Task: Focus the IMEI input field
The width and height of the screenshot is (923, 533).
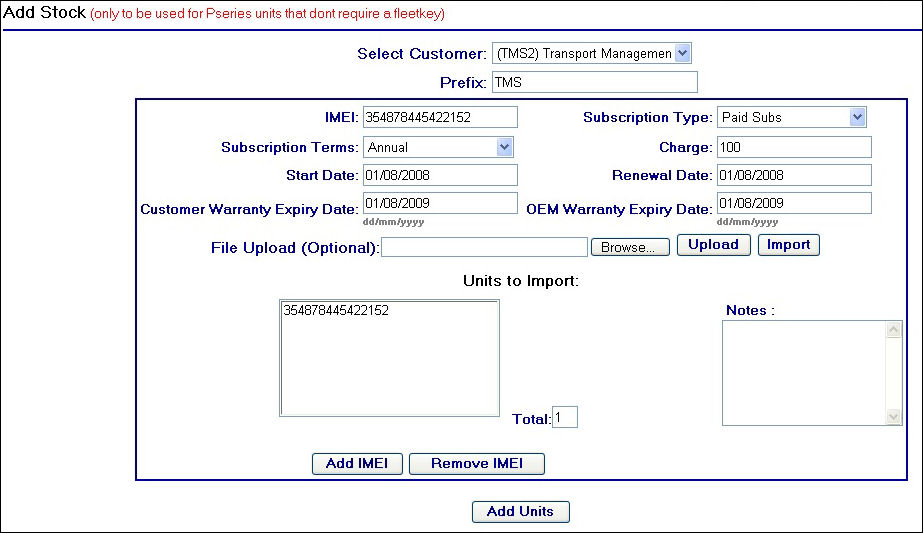Action: (x=440, y=117)
